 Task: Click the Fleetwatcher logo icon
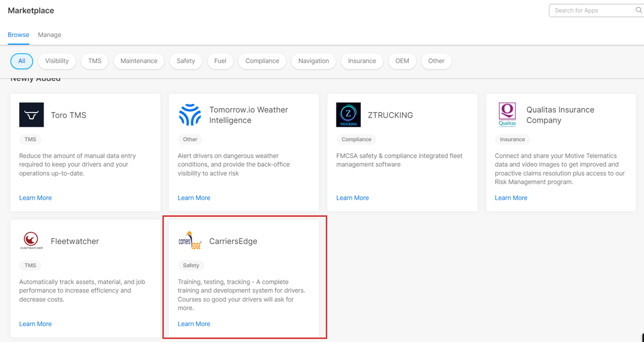(x=32, y=241)
